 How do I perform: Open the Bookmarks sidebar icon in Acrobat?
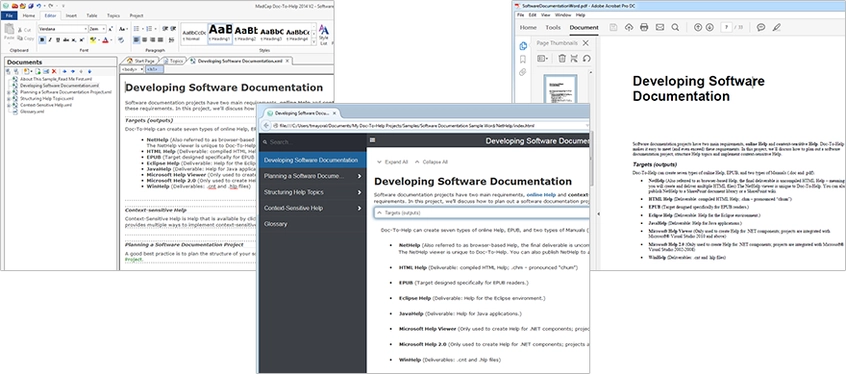(522, 59)
